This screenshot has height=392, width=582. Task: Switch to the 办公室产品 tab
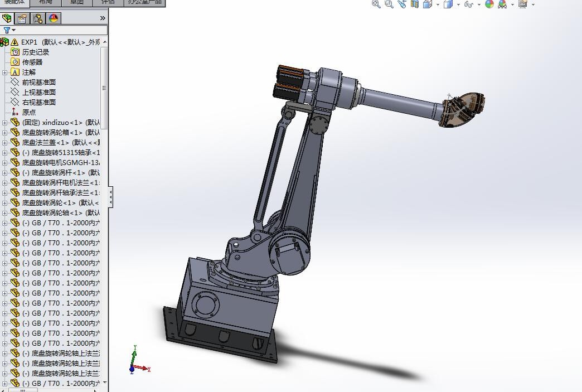[x=144, y=2]
